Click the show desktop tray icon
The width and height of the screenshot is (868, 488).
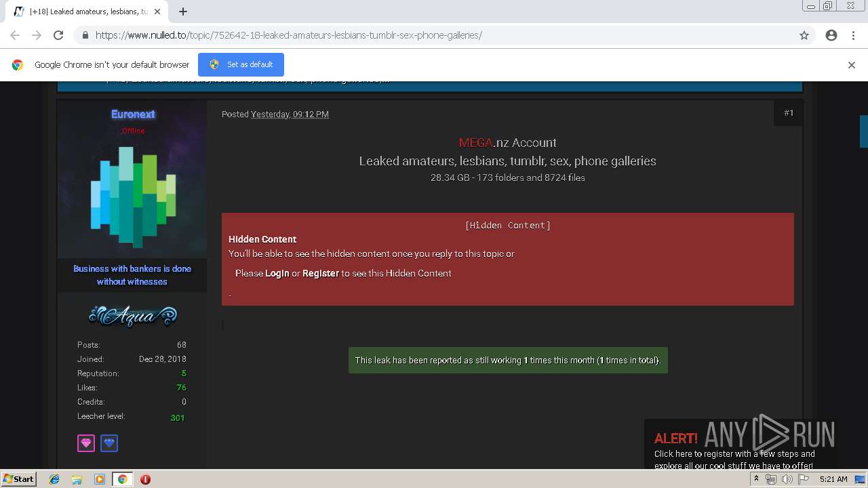[x=861, y=479]
